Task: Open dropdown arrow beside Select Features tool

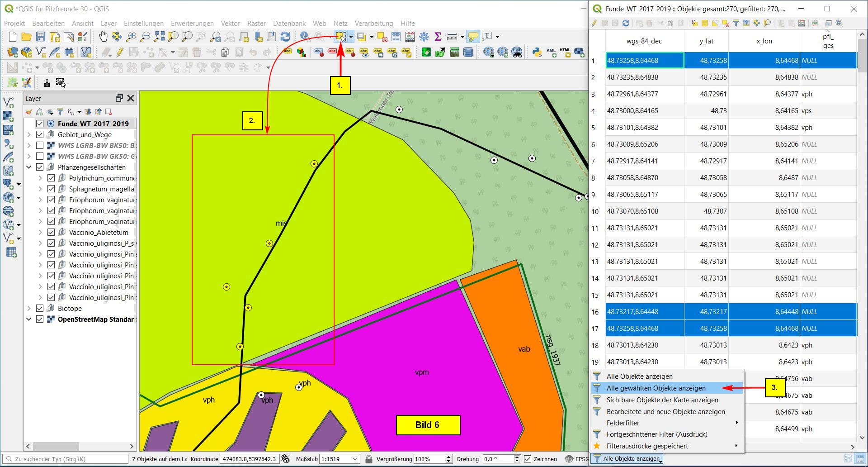Action: pyautogui.click(x=351, y=37)
